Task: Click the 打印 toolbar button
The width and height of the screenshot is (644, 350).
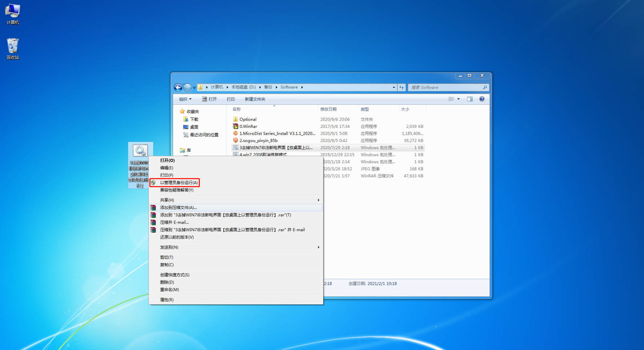Action: click(x=231, y=99)
